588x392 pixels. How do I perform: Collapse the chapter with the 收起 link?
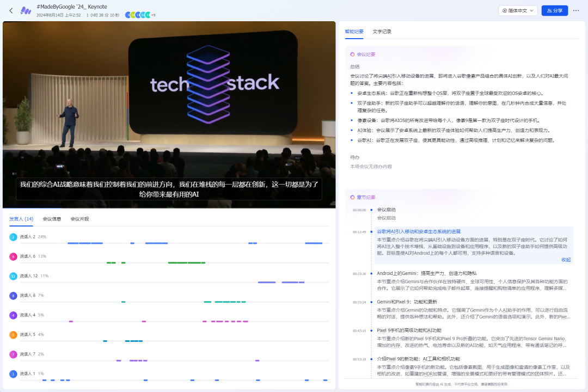[x=566, y=260]
